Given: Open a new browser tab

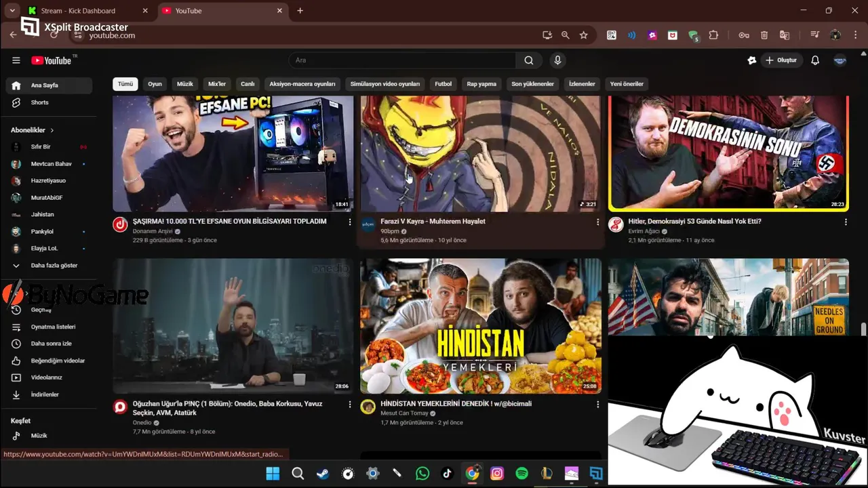Looking at the screenshot, I should pyautogui.click(x=300, y=11).
